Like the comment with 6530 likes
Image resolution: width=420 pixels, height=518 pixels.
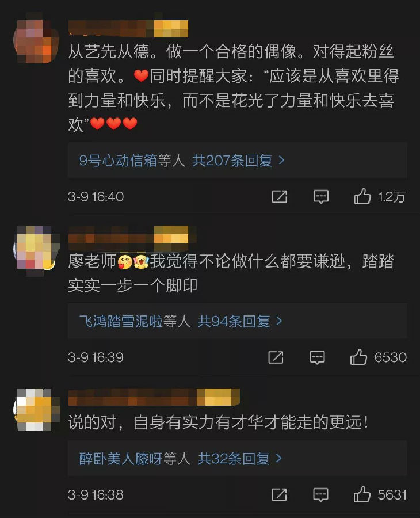(x=358, y=357)
